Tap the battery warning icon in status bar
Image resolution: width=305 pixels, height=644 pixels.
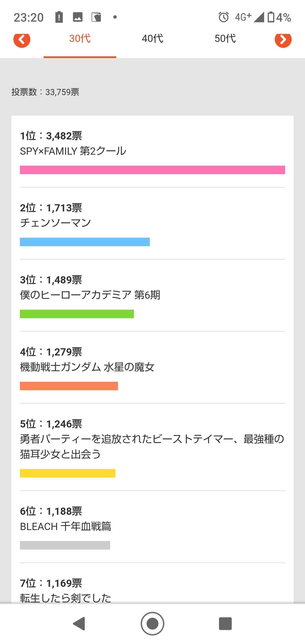click(59, 17)
